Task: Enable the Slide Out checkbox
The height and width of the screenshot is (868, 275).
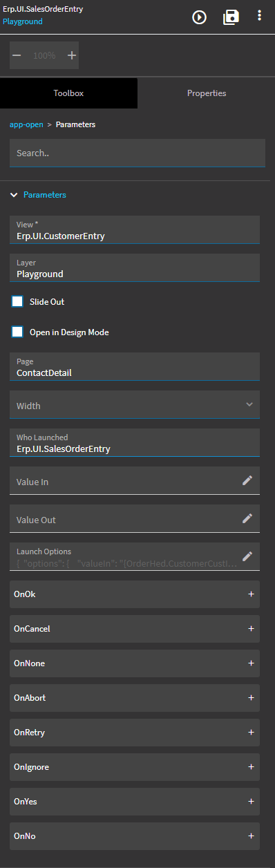Action: click(x=17, y=301)
